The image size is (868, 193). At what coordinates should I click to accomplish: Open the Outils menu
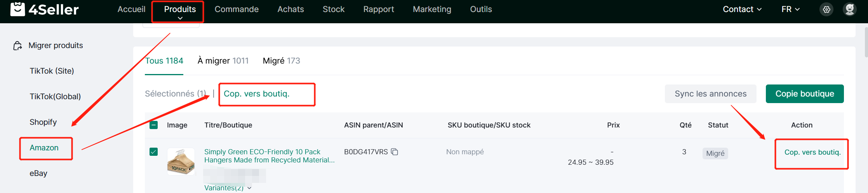481,9
